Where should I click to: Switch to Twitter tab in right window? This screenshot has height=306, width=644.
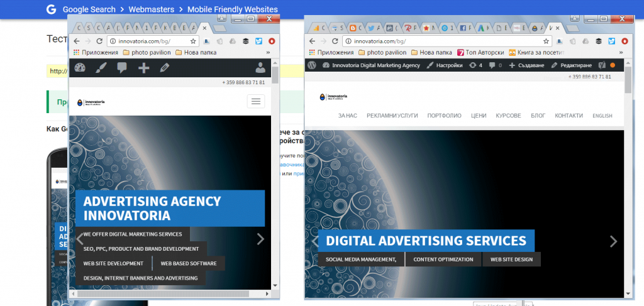click(374, 28)
